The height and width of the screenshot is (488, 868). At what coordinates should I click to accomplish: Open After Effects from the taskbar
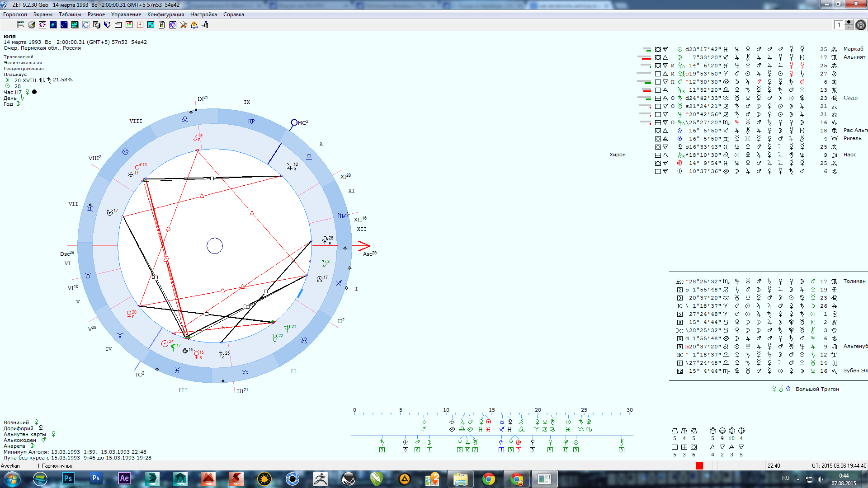(124, 479)
